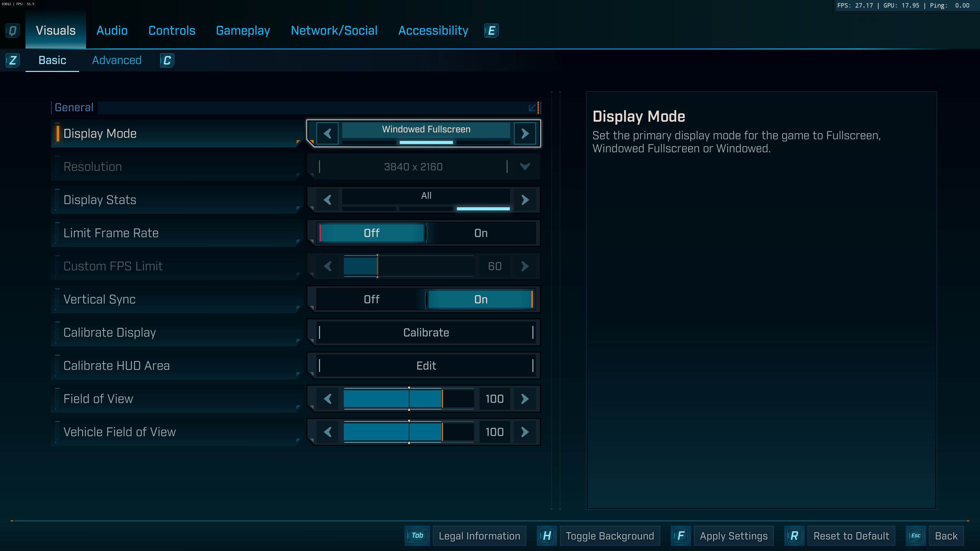The height and width of the screenshot is (551, 980).
Task: Click the Q key previous-tab icon
Action: tap(13, 30)
